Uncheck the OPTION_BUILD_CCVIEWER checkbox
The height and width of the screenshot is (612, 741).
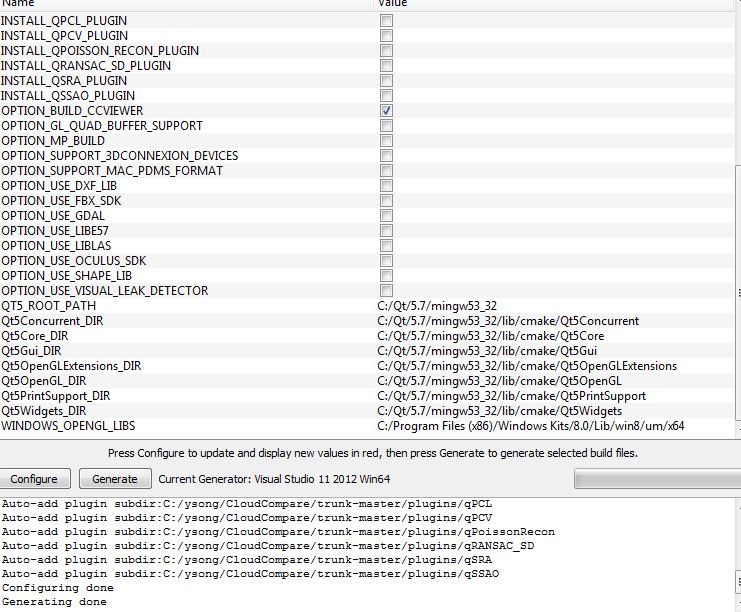pos(386,111)
